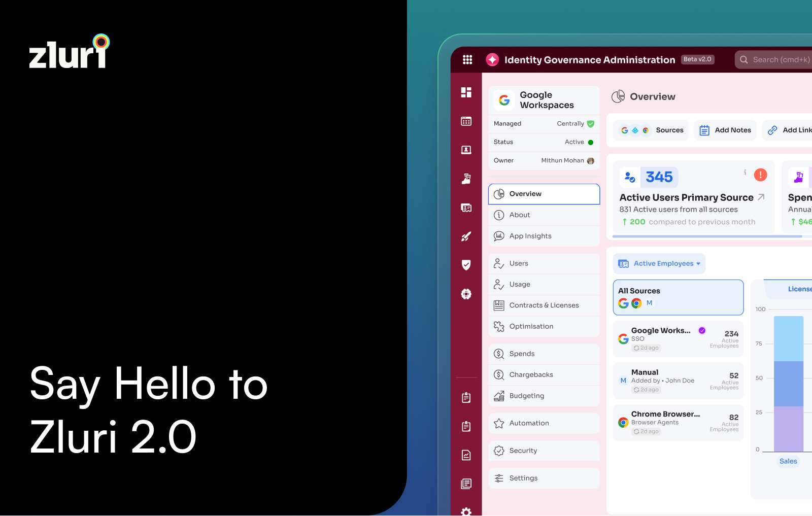Open the Automation menu item

pyautogui.click(x=544, y=423)
